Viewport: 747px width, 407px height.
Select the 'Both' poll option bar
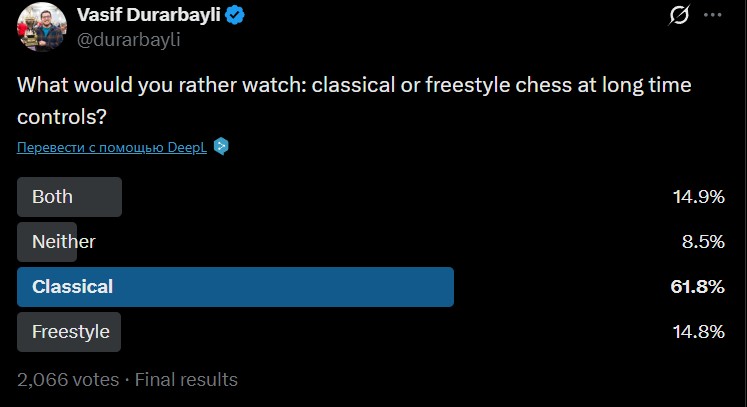(x=69, y=197)
